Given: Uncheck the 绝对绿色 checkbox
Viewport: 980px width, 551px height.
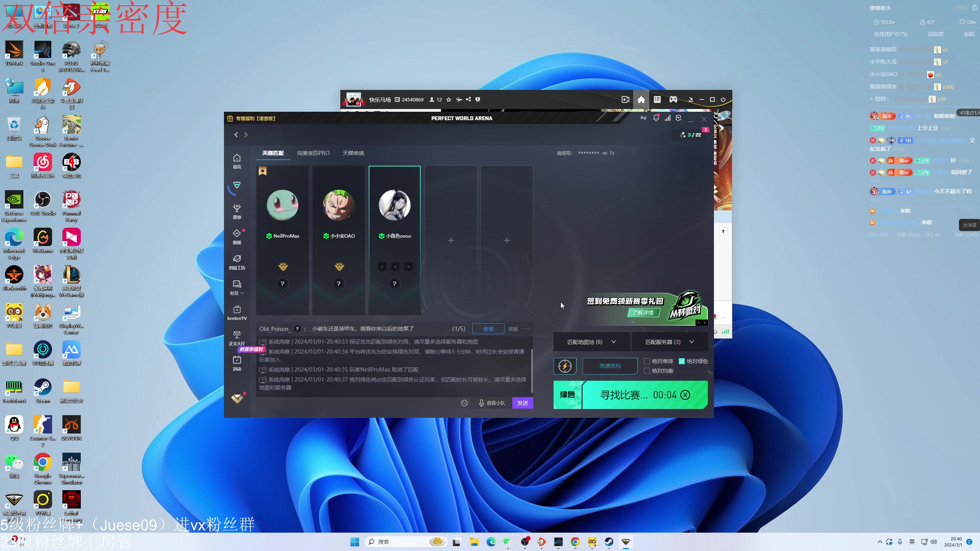Looking at the screenshot, I should (682, 361).
